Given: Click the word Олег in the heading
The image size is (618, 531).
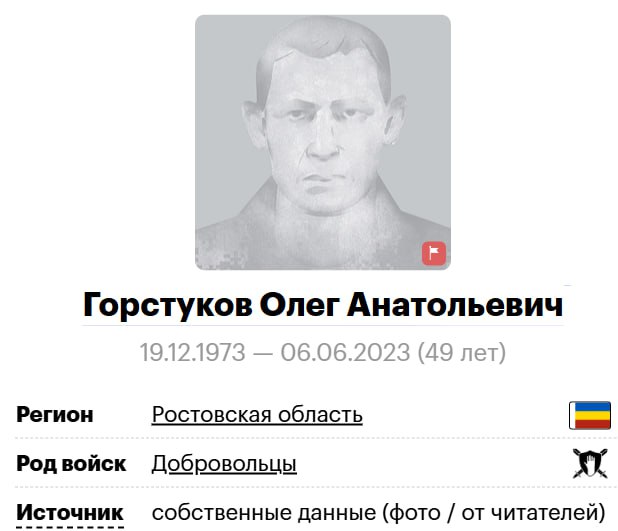Looking at the screenshot, I should (300, 305).
